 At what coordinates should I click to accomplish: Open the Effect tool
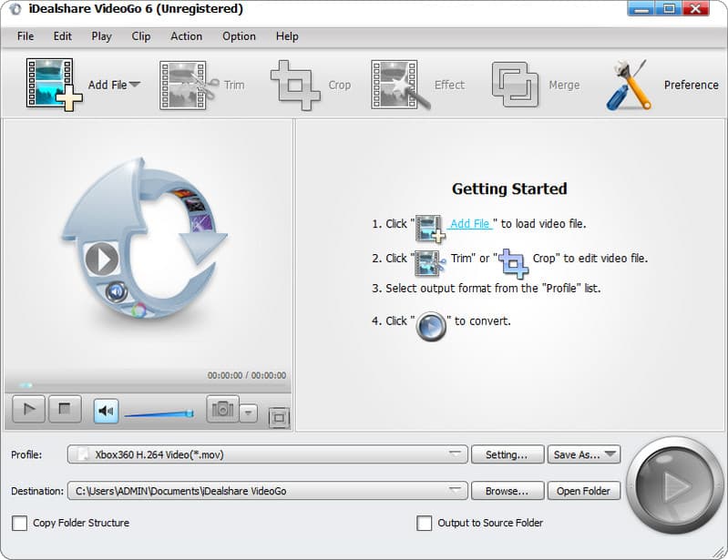point(395,85)
